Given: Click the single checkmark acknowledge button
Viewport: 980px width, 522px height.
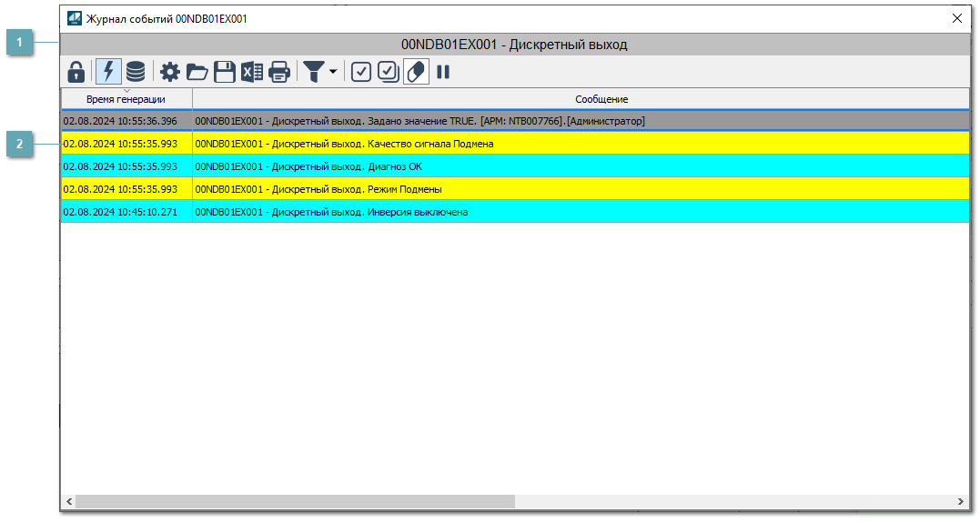Looking at the screenshot, I should pyautogui.click(x=361, y=72).
